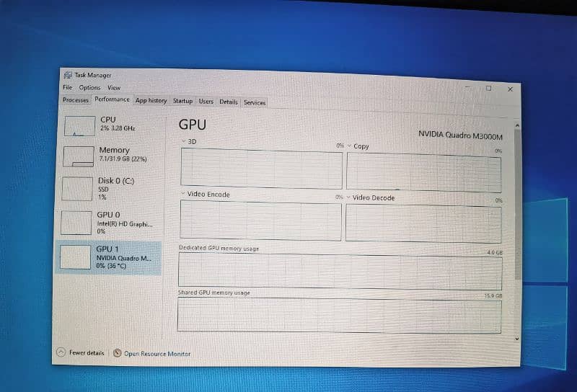Go to the Startup tab
The height and width of the screenshot is (392, 577).
click(x=182, y=102)
